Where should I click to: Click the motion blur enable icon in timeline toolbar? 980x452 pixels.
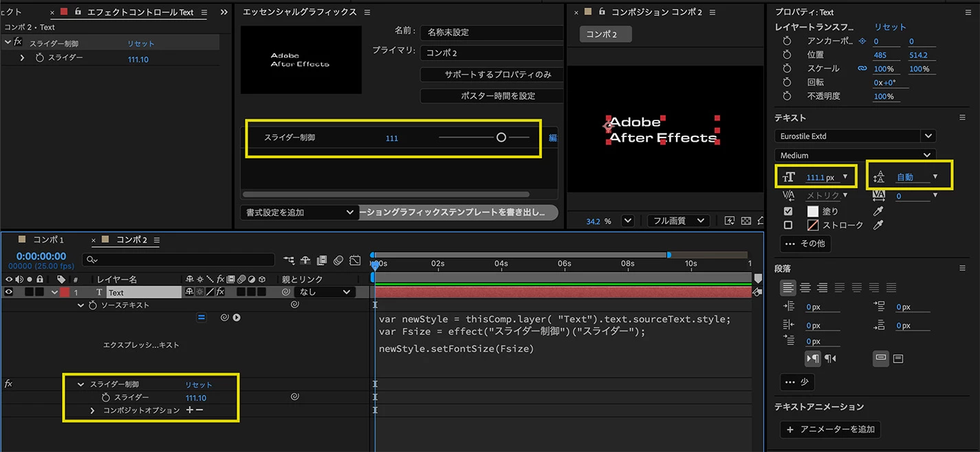(x=338, y=260)
